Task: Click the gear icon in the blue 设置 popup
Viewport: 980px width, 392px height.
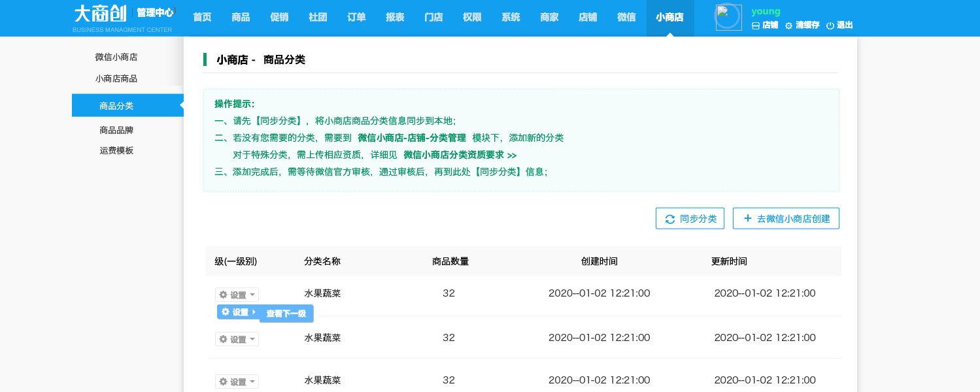Action: click(x=226, y=312)
